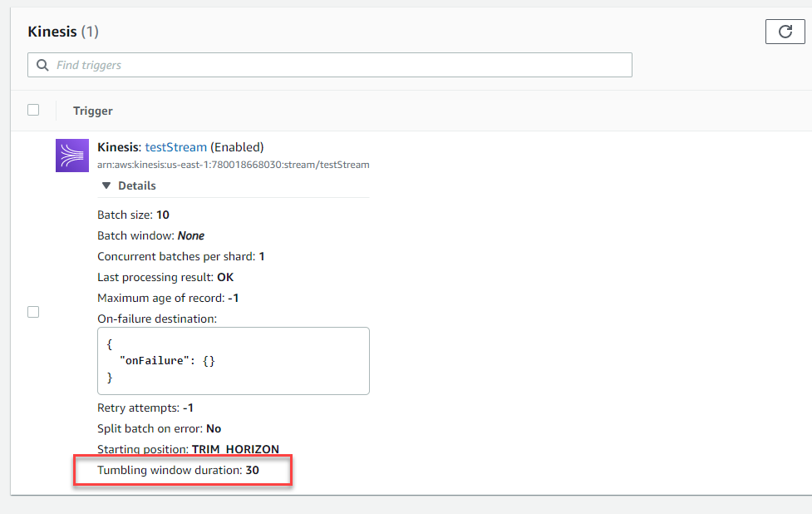Click the refresh triggers button
The width and height of the screenshot is (812, 514).
[x=785, y=32]
